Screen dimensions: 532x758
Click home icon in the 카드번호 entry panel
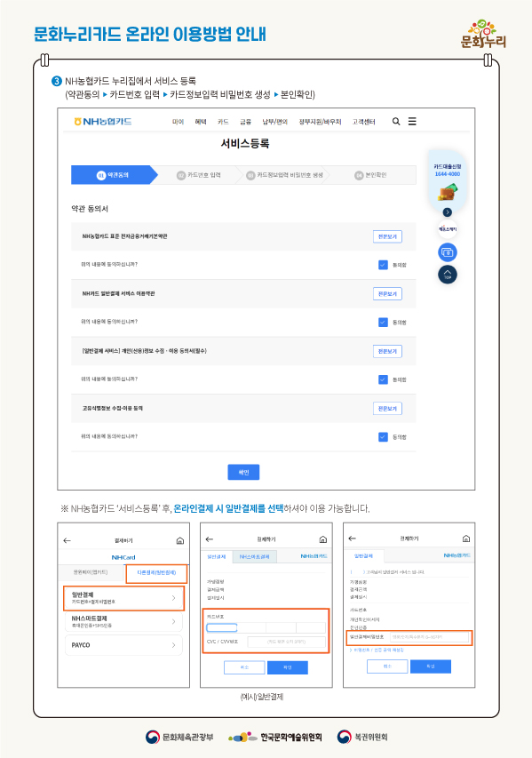322,539
